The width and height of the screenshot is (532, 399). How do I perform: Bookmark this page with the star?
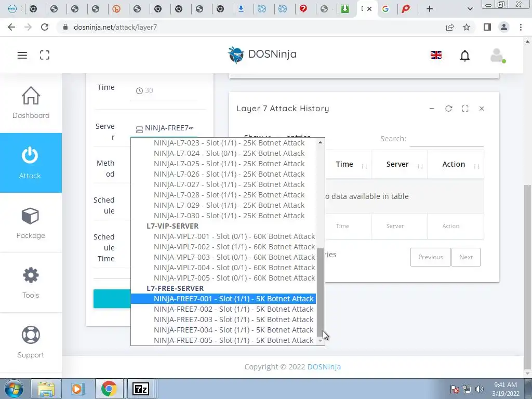pyautogui.click(x=467, y=27)
